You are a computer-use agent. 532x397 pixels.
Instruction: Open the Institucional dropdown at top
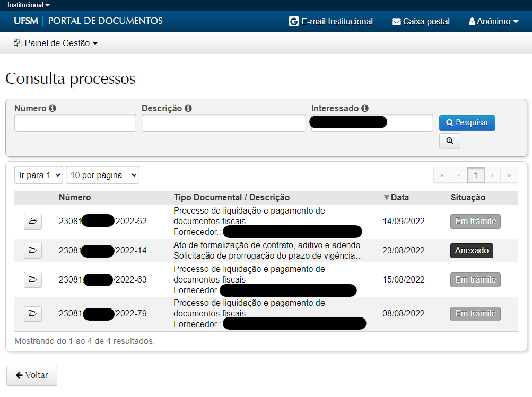click(28, 5)
